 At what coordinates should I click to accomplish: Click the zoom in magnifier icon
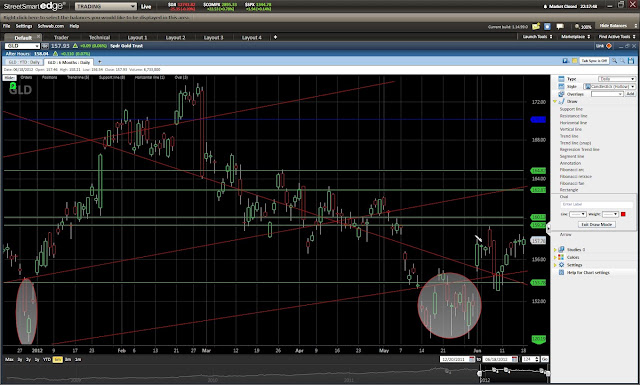point(614,61)
